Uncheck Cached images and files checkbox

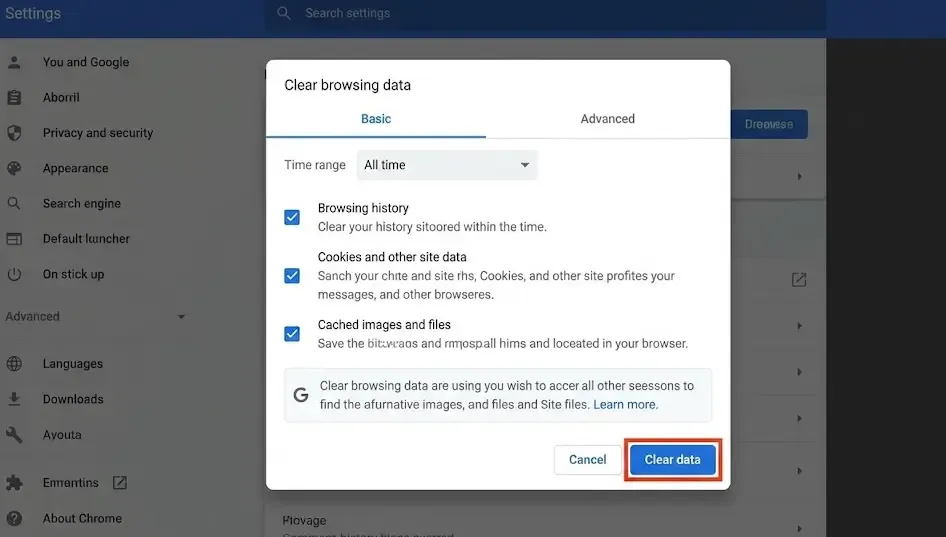click(292, 334)
